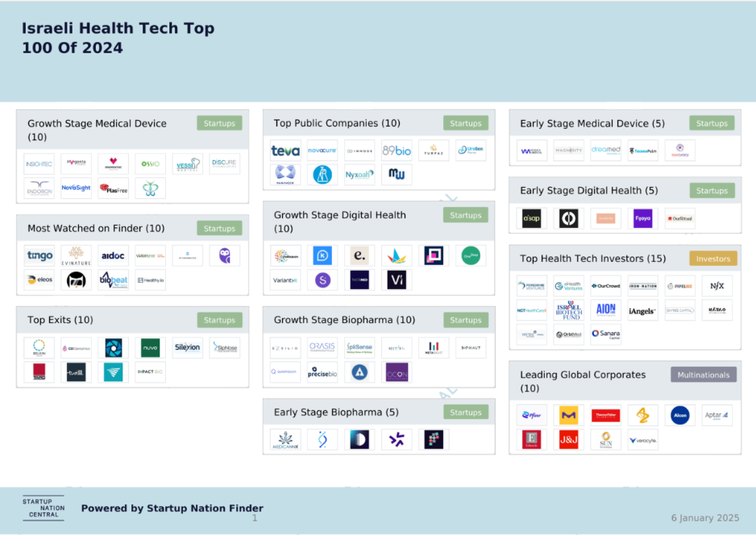Click the Pfizer logo

coord(531,416)
